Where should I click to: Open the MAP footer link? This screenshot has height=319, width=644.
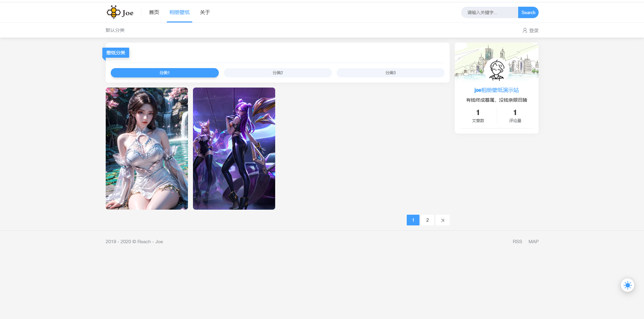533,242
